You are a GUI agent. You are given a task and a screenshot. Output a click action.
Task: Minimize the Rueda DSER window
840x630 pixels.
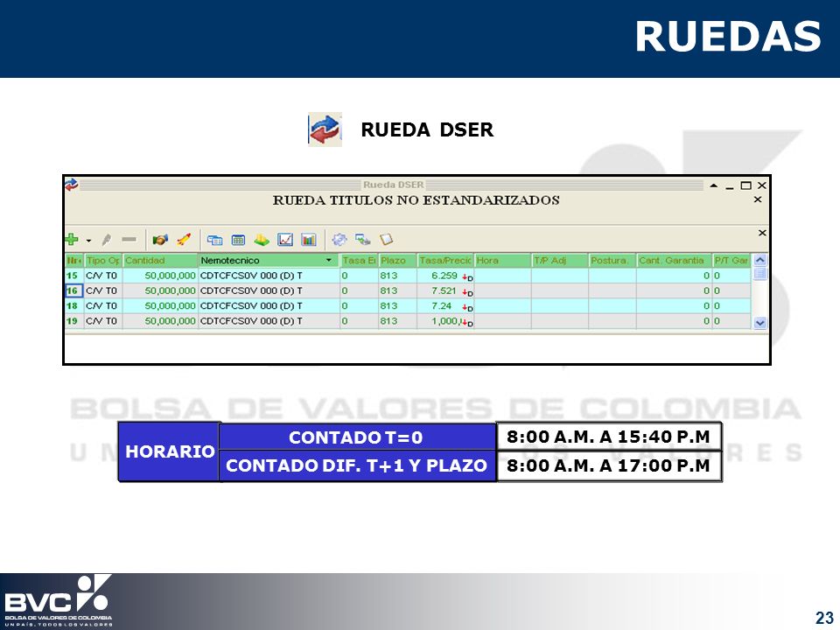coord(729,187)
